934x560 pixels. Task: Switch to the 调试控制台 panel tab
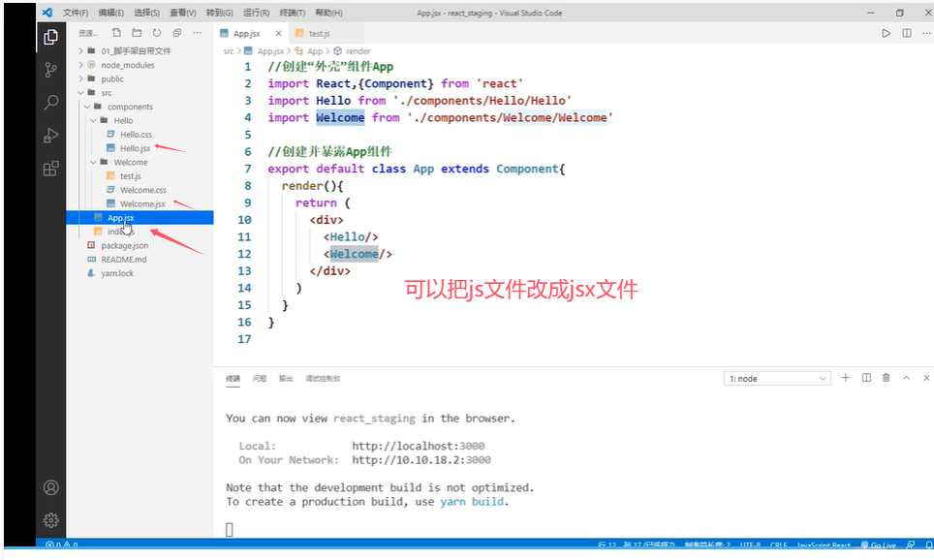click(x=323, y=378)
